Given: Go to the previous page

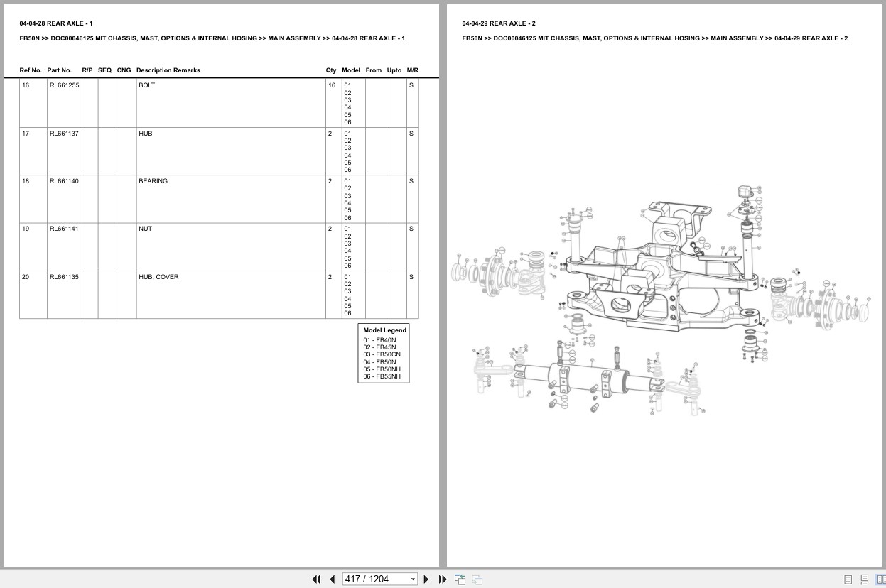Looking at the screenshot, I should [x=332, y=579].
